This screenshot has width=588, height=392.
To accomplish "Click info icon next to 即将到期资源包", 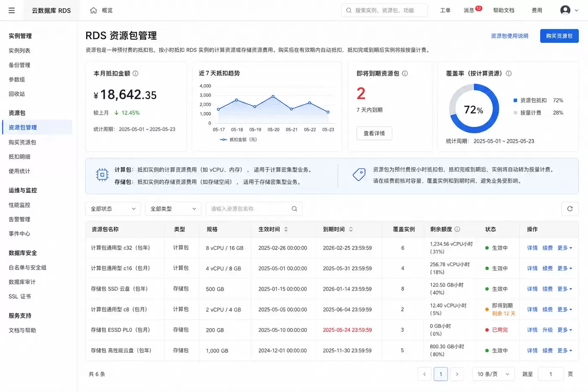I will 405,74.
